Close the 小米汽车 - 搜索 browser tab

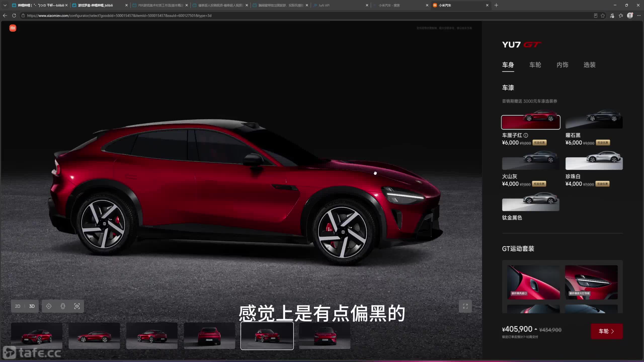click(427, 5)
